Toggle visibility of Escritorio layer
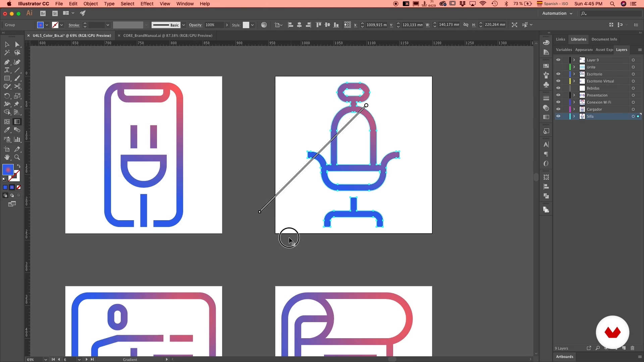This screenshot has height=362, width=644. (x=558, y=74)
